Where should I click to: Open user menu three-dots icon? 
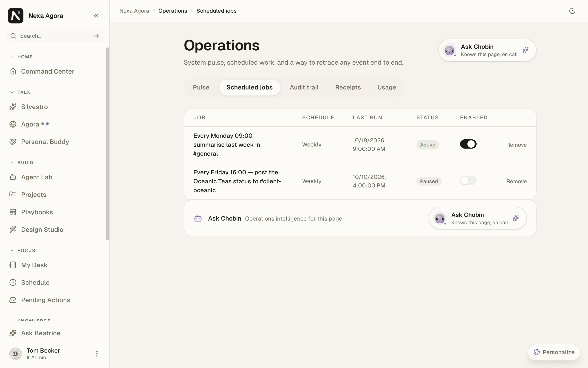pos(97,354)
